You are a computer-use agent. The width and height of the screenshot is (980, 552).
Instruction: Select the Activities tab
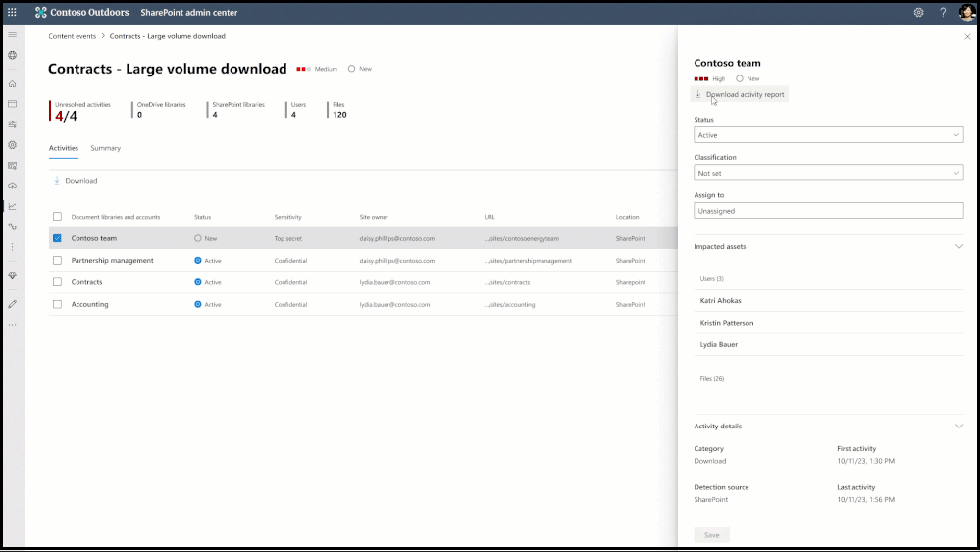(63, 148)
